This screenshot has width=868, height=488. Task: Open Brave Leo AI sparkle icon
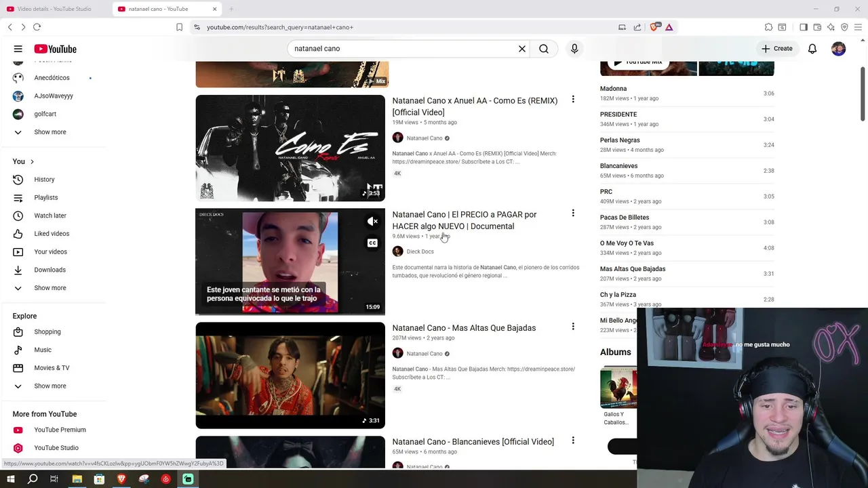(831, 27)
